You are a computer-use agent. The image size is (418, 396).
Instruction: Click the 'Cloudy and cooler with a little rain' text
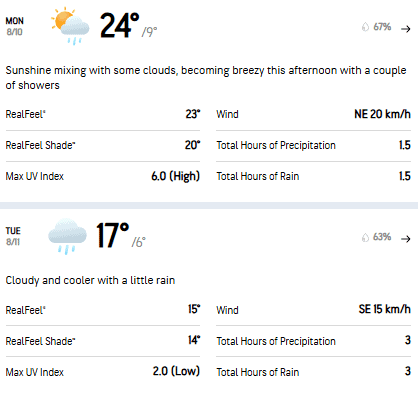pyautogui.click(x=90, y=280)
